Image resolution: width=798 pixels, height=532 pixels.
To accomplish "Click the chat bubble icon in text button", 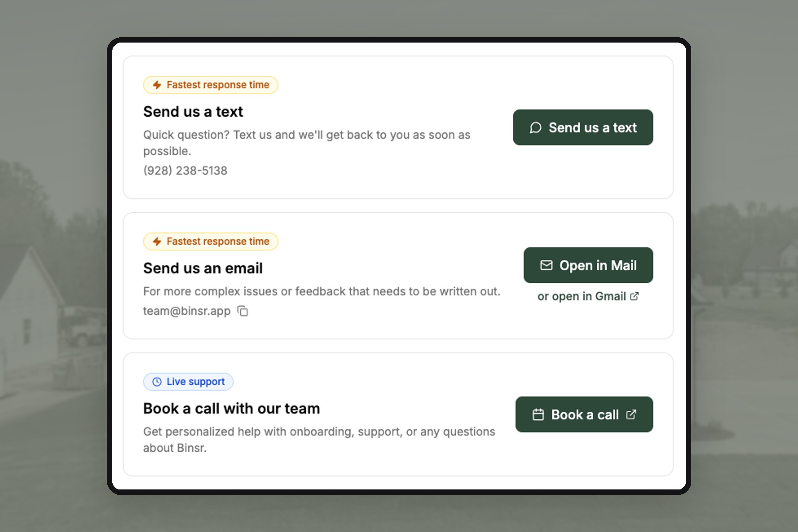I will (536, 128).
